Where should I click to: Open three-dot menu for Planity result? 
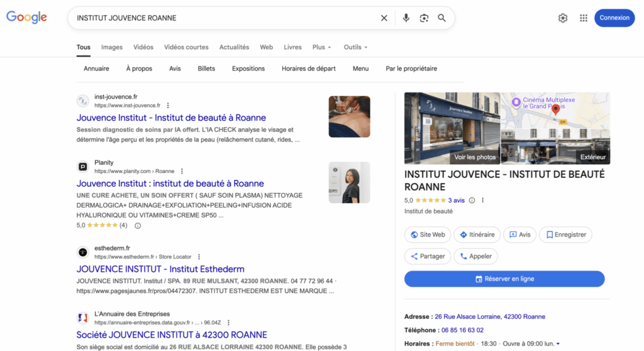click(x=182, y=171)
